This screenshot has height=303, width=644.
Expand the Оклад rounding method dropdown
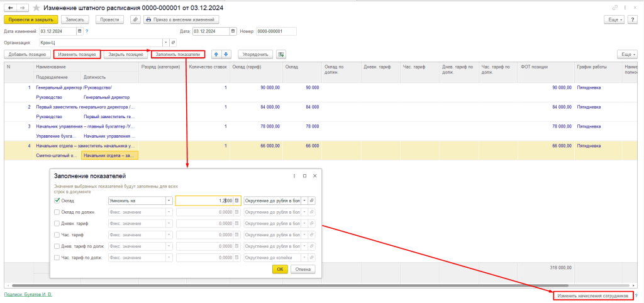point(304,201)
